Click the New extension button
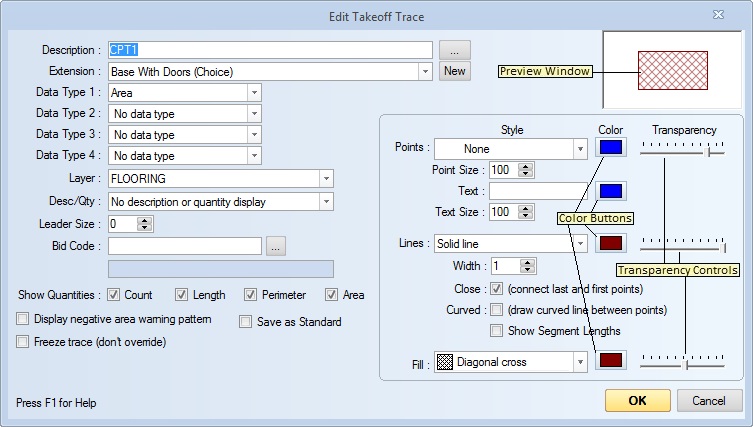Viewport: 753px width, 427px height. [x=454, y=71]
